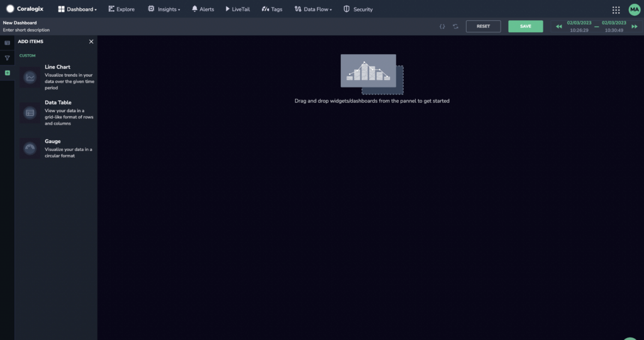Click the Alerts bell icon

point(195,9)
